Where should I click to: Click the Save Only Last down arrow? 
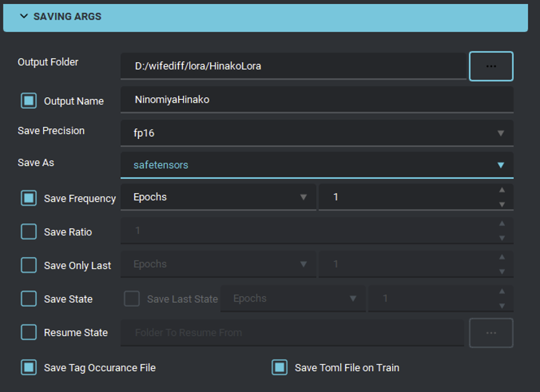coord(502,271)
